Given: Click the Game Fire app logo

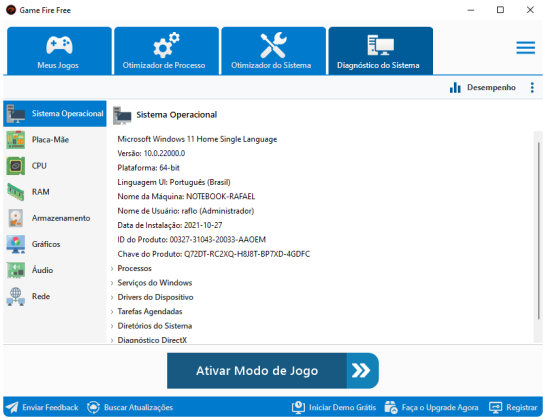Looking at the screenshot, I should (x=11, y=10).
